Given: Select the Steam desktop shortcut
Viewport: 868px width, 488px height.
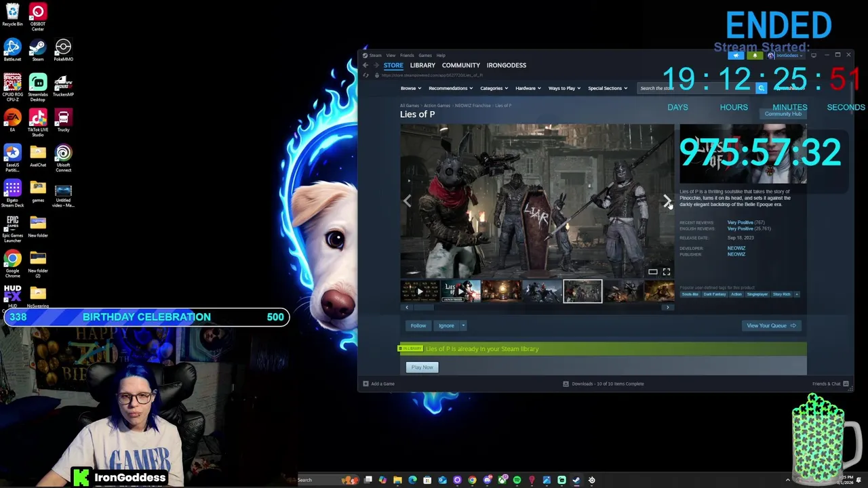Looking at the screenshot, I should pyautogui.click(x=38, y=50).
